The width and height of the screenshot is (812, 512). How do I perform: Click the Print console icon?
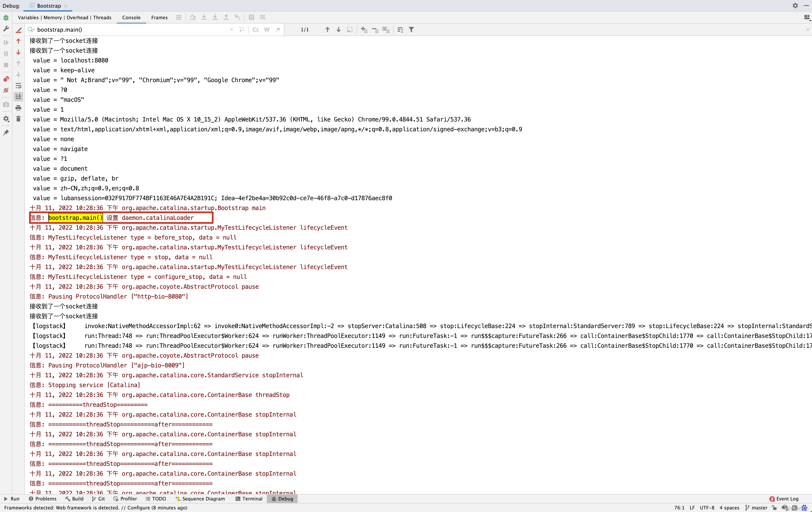[19, 108]
